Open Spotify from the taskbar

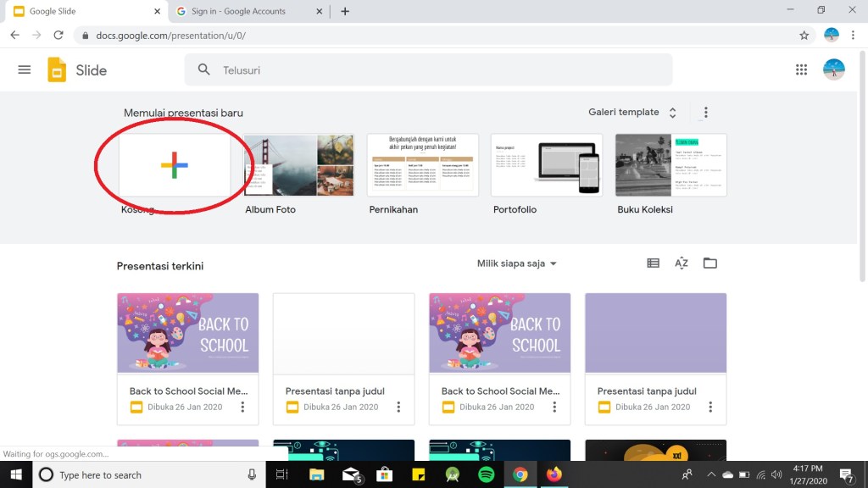click(487, 474)
